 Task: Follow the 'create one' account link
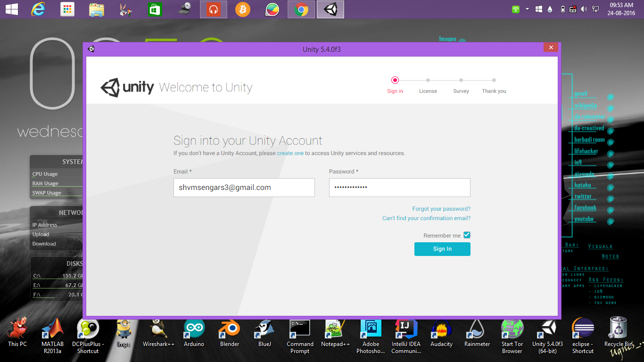[290, 153]
